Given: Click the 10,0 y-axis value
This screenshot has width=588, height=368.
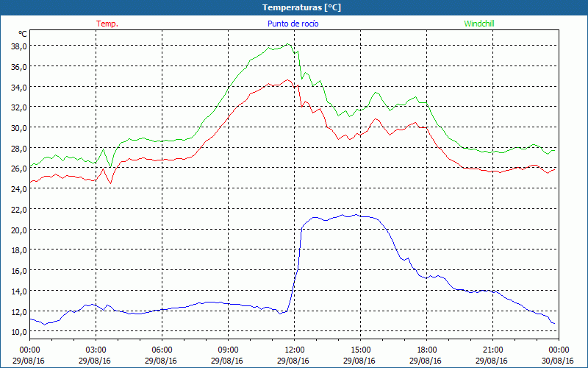Looking at the screenshot, I should coord(19,332).
